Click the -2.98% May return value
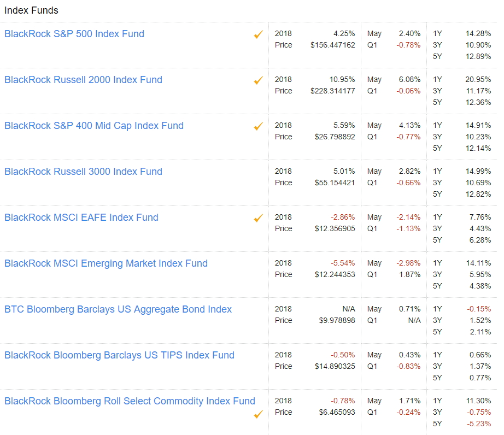Viewport: 504px width, 435px height. pos(408,263)
